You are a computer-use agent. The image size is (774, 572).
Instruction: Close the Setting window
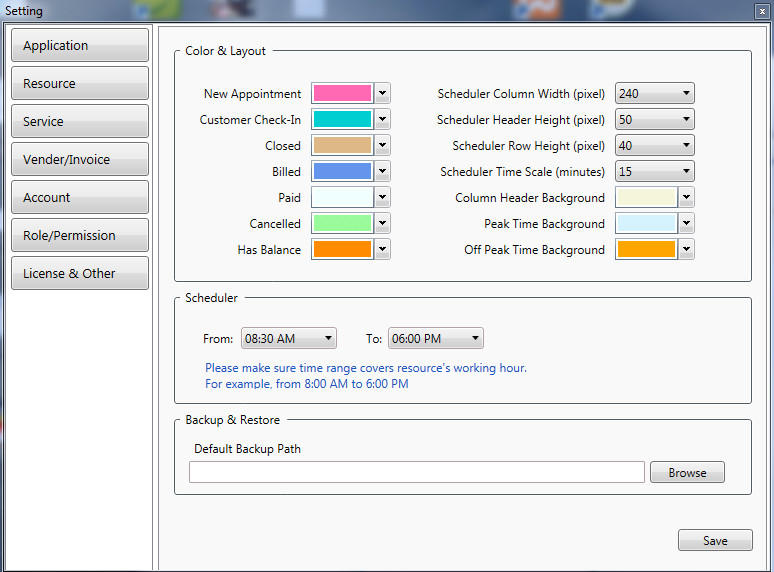[x=762, y=11]
